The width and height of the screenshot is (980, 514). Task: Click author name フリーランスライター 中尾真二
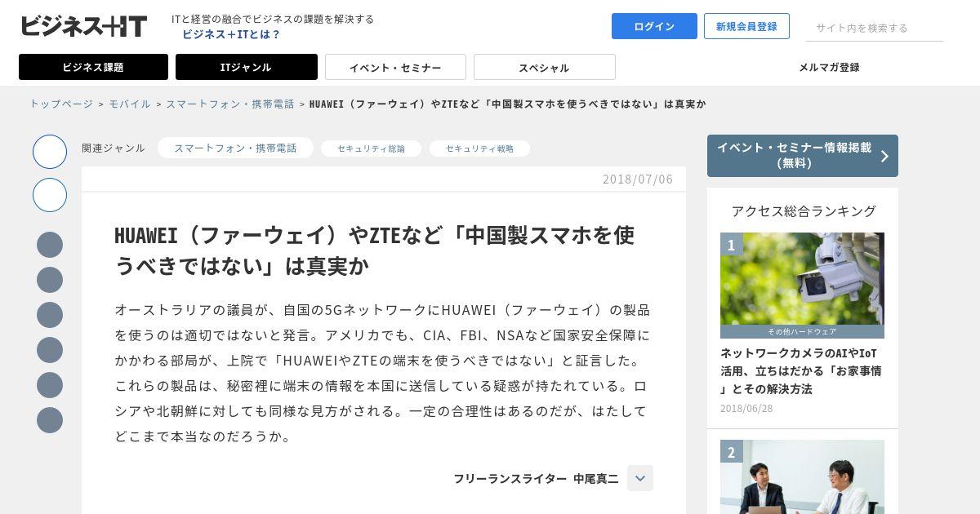[536, 479]
